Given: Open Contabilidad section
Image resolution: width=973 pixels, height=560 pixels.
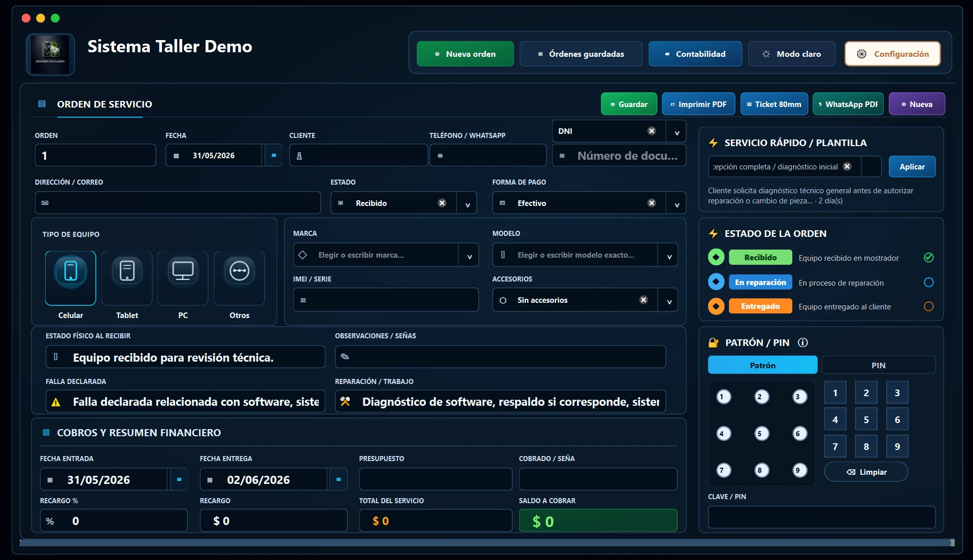Looking at the screenshot, I should 695,54.
